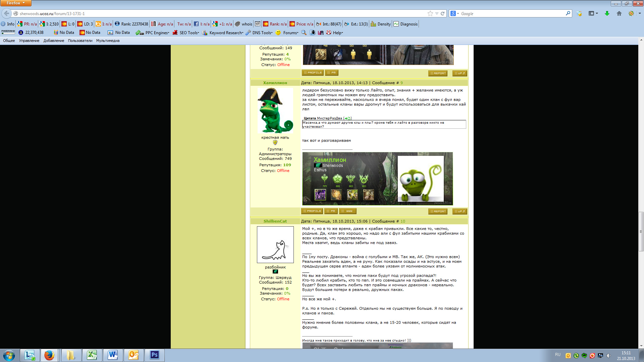Click the Diagnosis toolbar button
644x362 pixels.
406,24
